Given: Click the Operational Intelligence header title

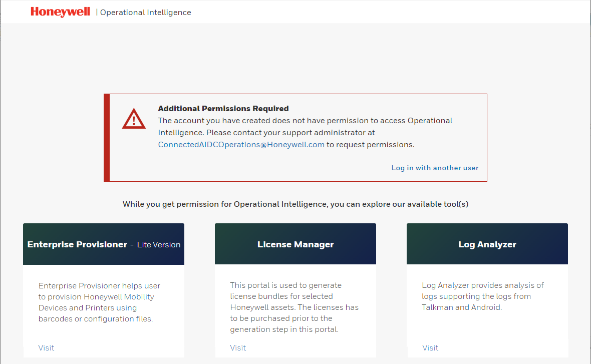Looking at the screenshot, I should click(145, 13).
